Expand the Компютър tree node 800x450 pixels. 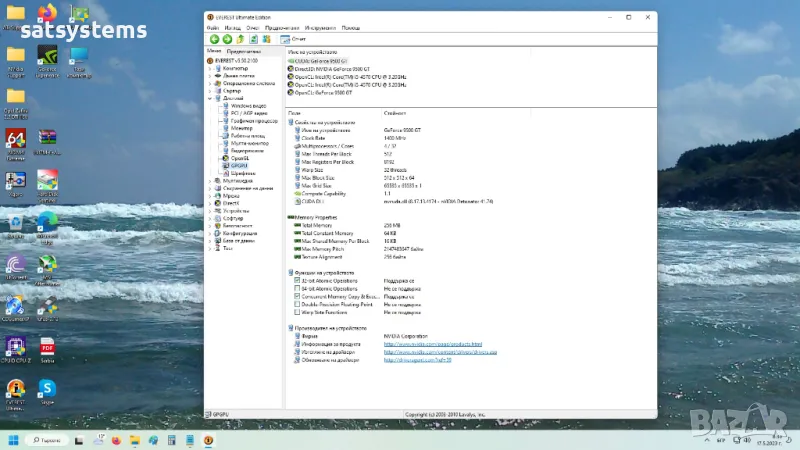coord(209,68)
